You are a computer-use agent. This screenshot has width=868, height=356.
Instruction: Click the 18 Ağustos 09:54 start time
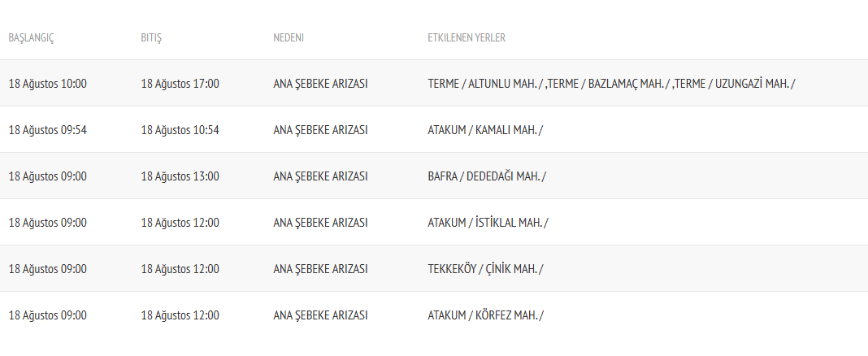point(47,130)
